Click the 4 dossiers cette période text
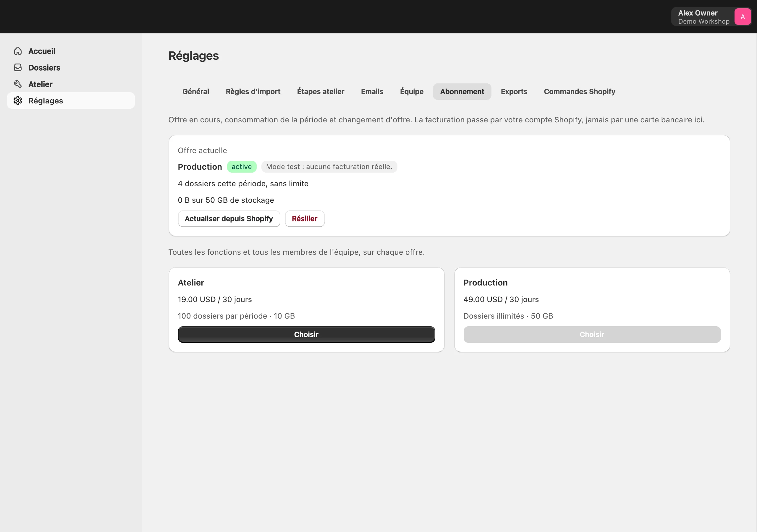This screenshot has height=532, width=757. coord(243,184)
